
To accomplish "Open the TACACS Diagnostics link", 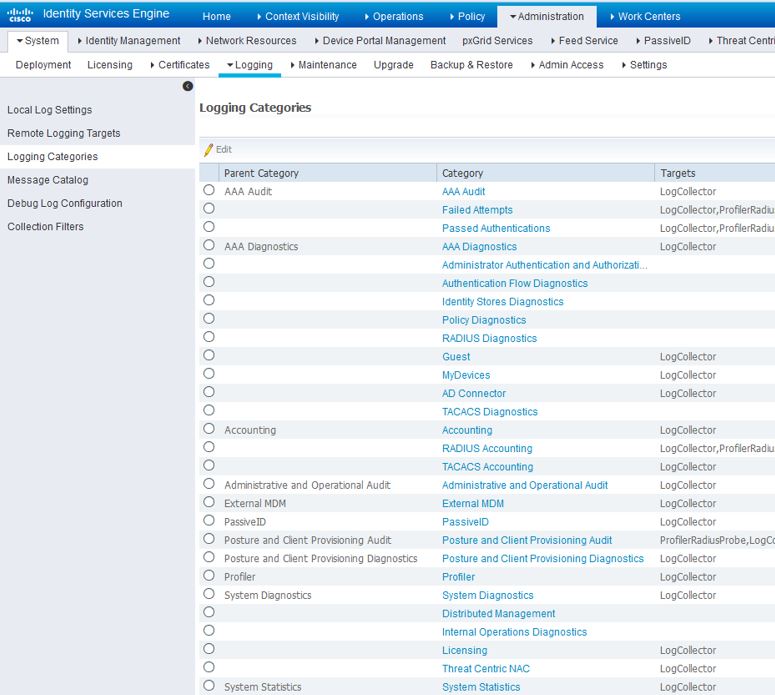I will tap(490, 412).
